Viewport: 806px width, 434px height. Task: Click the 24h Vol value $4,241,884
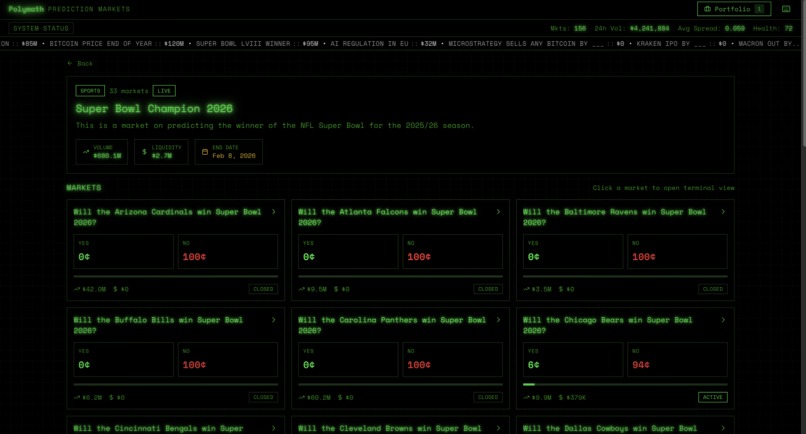[x=650, y=28]
